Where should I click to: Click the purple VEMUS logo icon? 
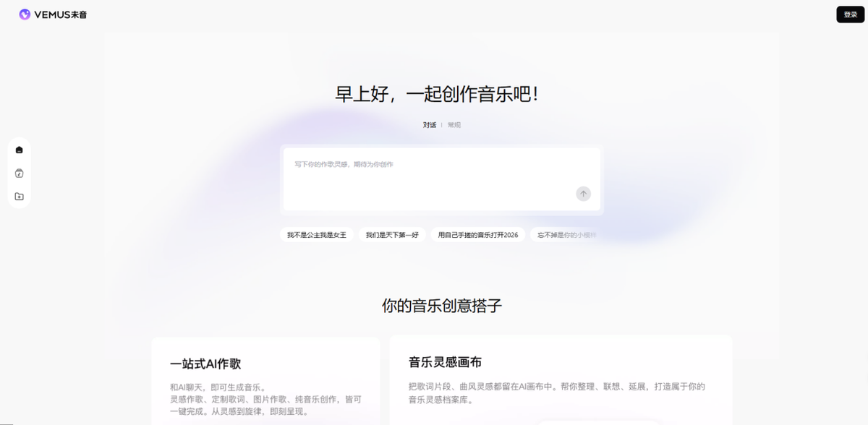[25, 14]
